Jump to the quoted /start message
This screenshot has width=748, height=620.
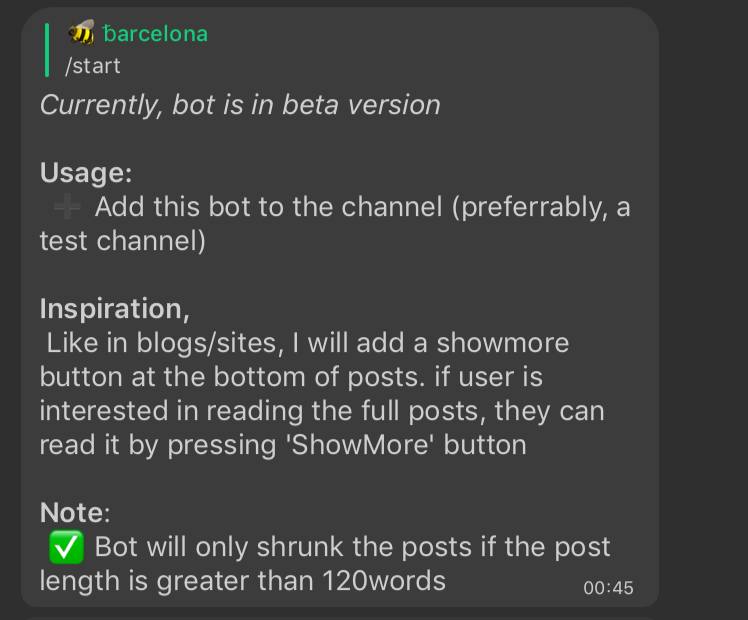(92, 66)
